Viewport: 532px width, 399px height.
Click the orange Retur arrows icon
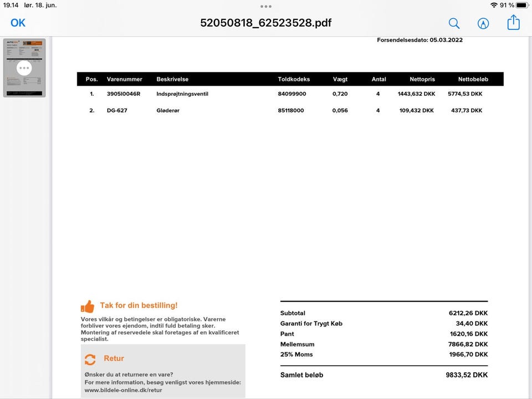[90, 359]
